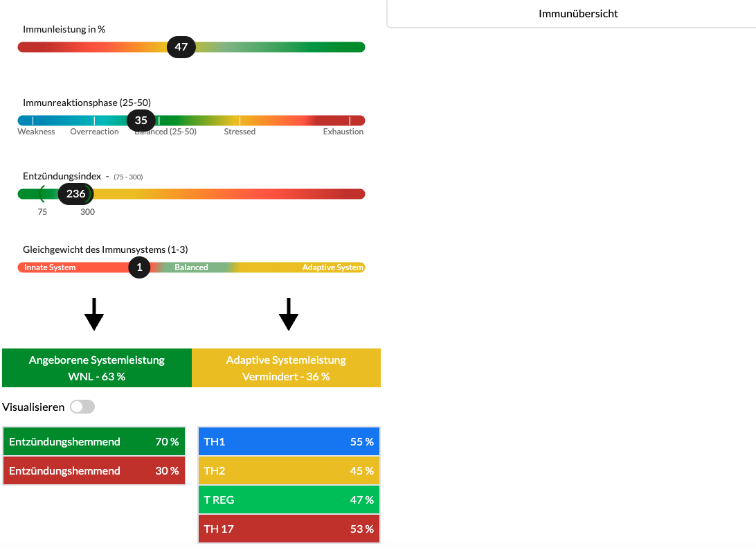Select the green T REG 47 % row
The image size is (756, 548).
[289, 500]
